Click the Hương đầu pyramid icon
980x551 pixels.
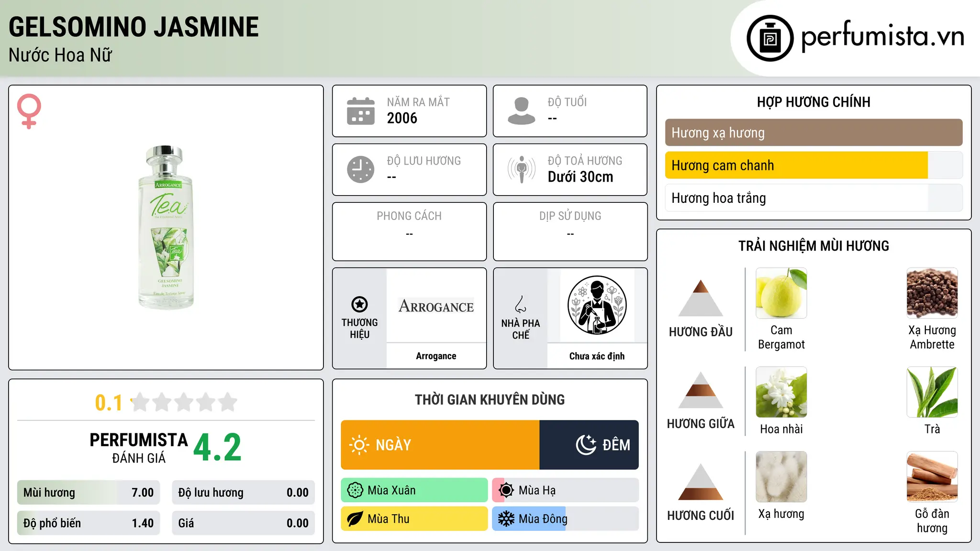pyautogui.click(x=701, y=298)
